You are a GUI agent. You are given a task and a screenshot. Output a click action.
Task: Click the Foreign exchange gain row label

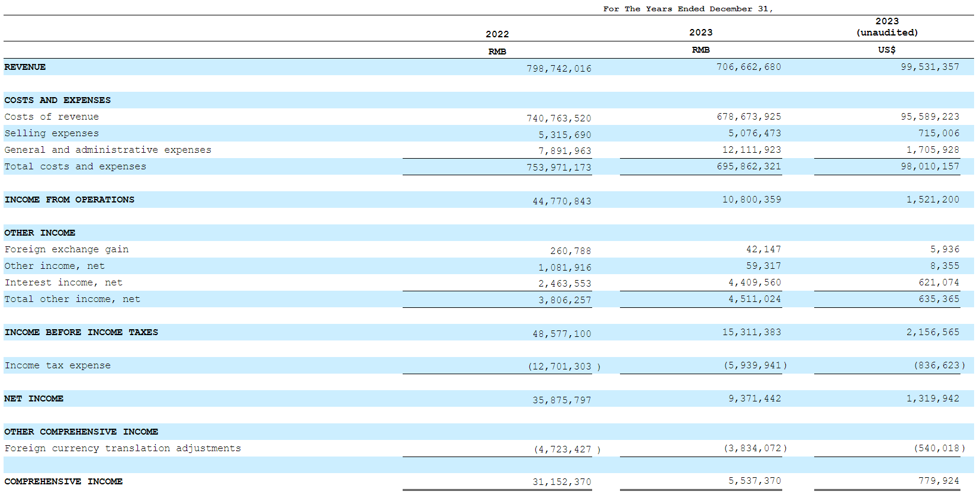coord(66,249)
